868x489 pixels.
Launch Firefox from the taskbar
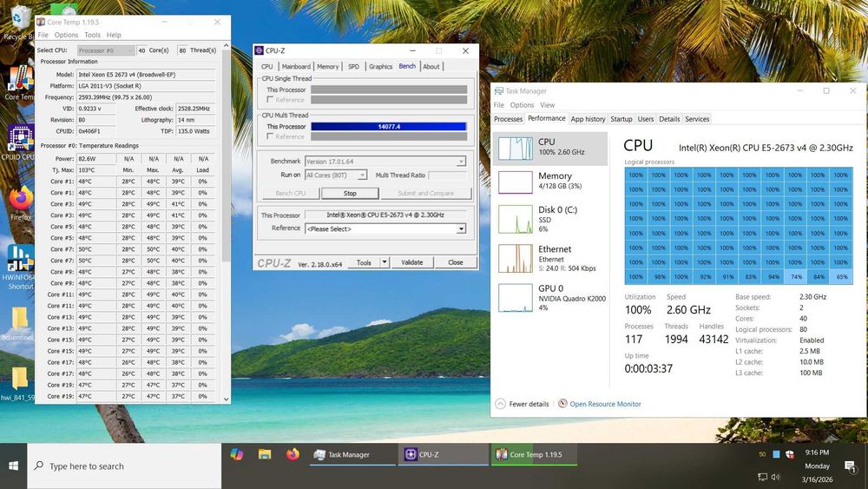[293, 454]
